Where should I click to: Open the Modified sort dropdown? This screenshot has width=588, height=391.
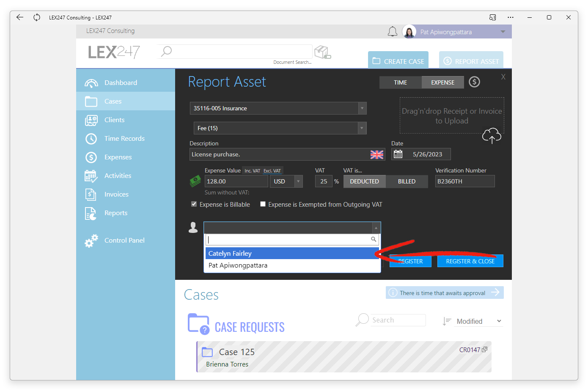tap(480, 321)
